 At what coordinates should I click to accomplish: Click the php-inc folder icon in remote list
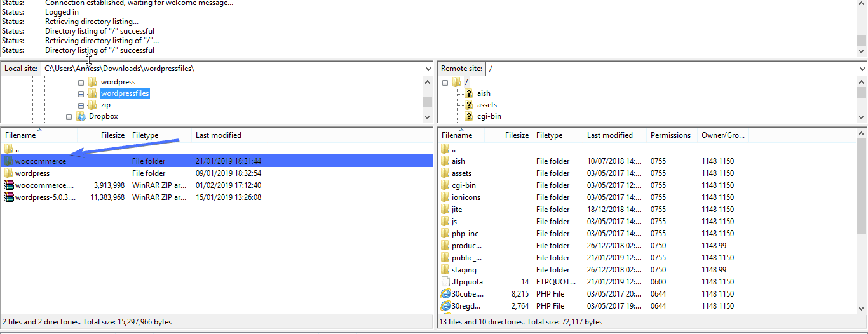point(445,234)
